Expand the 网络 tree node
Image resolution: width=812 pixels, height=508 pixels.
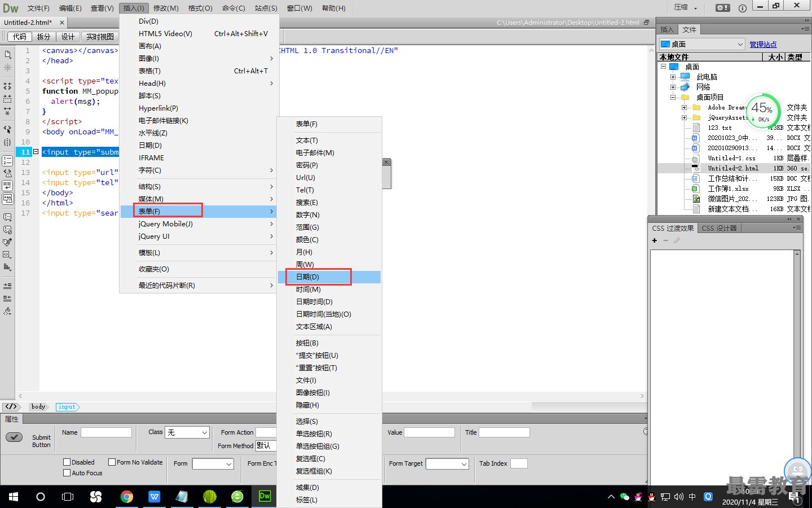[673, 87]
